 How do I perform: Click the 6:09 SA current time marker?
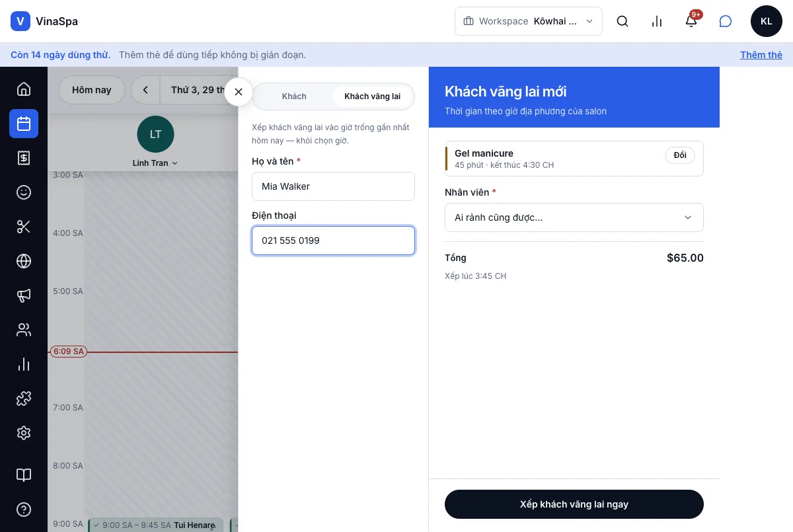pos(69,352)
